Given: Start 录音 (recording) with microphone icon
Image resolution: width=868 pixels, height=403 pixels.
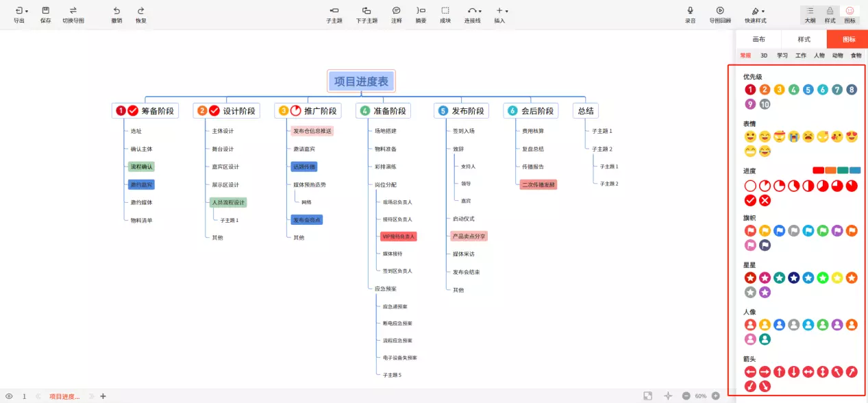Looking at the screenshot, I should point(690,14).
